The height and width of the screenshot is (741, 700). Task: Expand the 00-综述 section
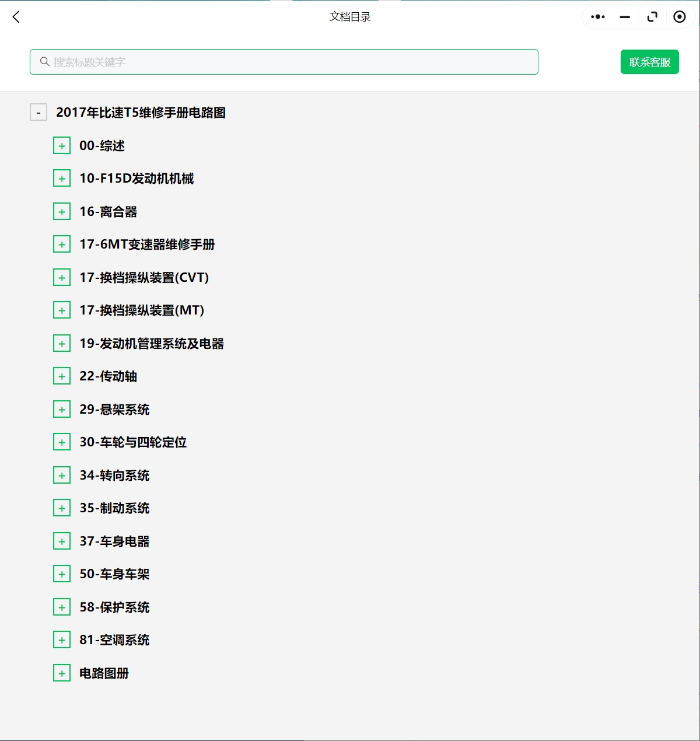click(62, 145)
